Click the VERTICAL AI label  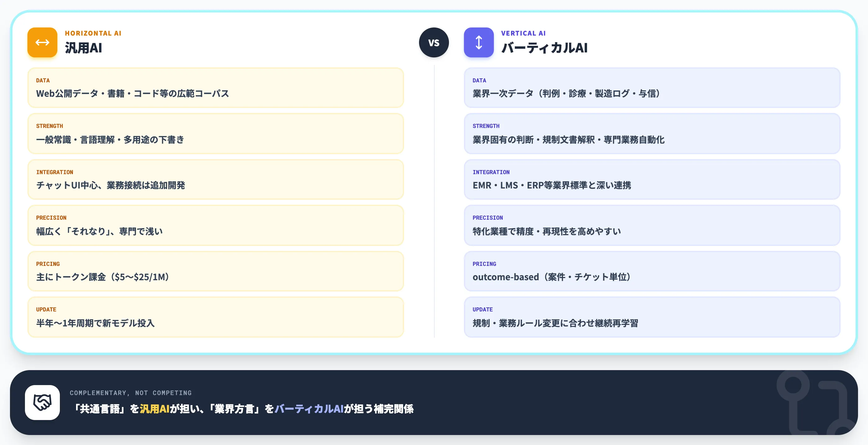click(x=523, y=33)
